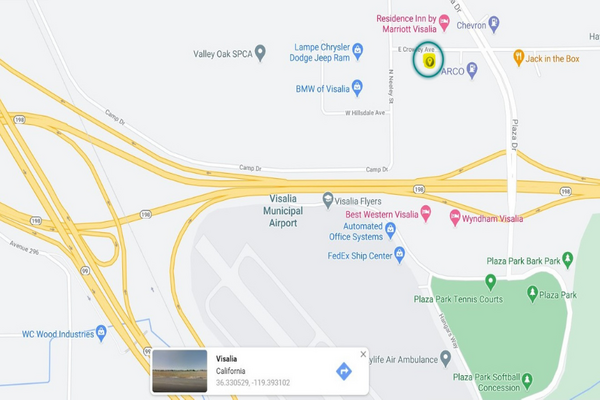Select the FedEx Ship Center pin
The image size is (600, 400).
[399, 255]
